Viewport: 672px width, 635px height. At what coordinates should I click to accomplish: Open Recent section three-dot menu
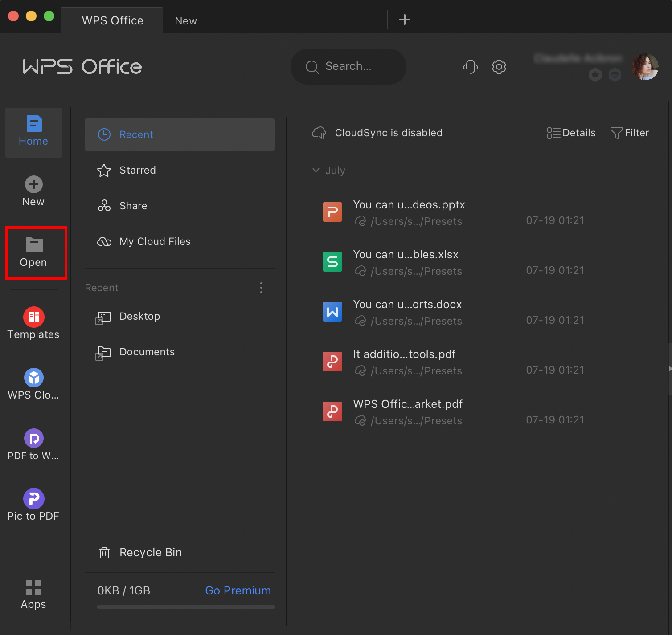click(261, 288)
